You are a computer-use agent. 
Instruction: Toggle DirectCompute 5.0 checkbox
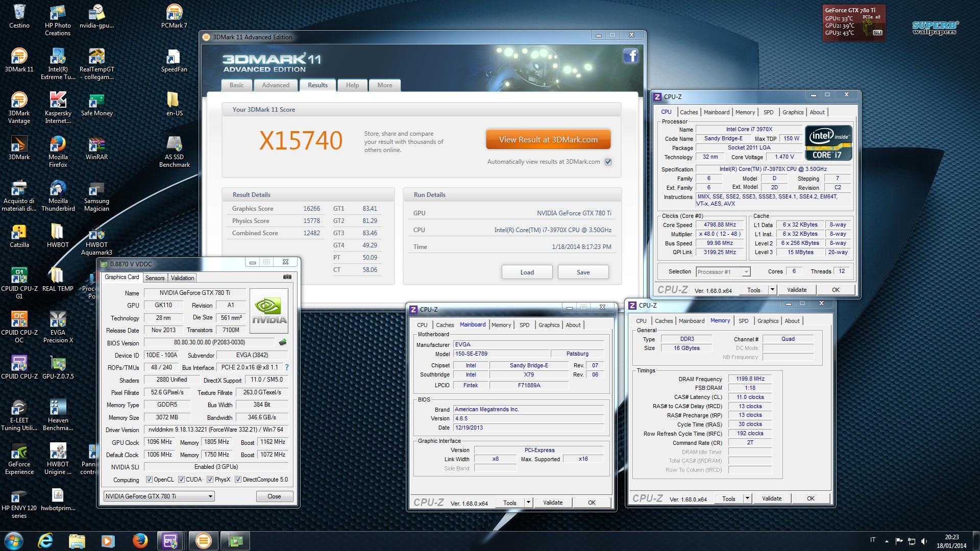click(x=238, y=480)
